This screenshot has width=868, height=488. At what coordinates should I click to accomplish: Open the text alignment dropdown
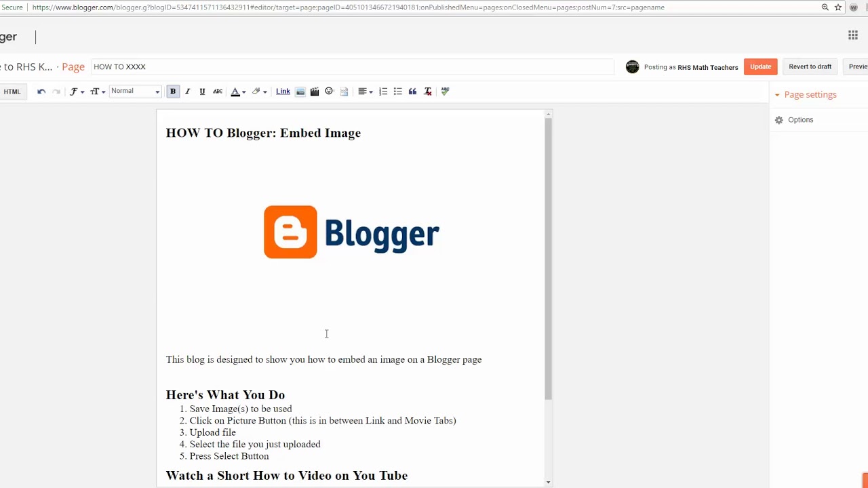(366, 91)
